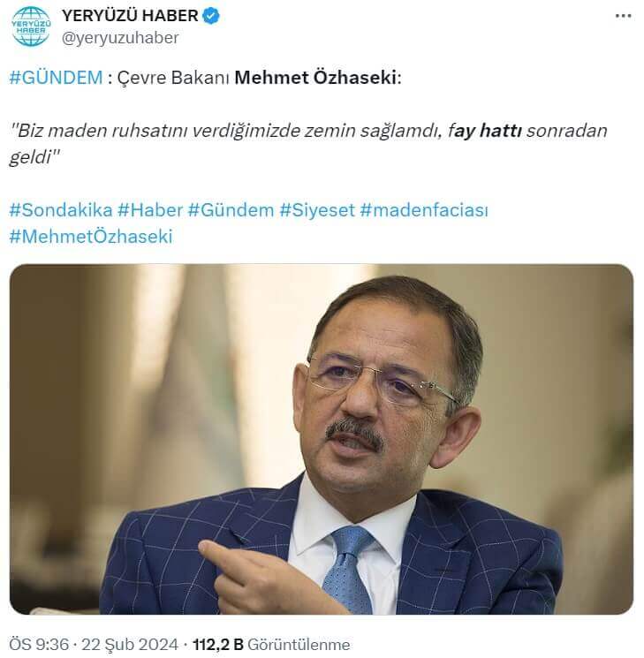Click the #MehmetÖzhaseki hashtag
The image size is (644, 658).
(x=91, y=237)
